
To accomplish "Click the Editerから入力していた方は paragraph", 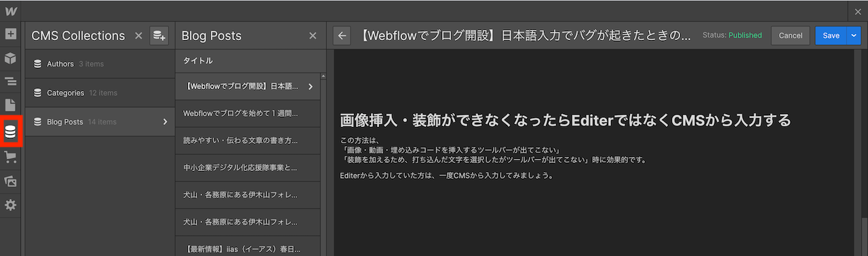I will click(448, 175).
